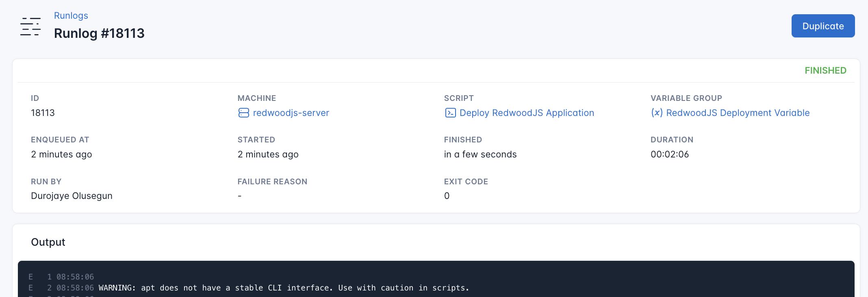
Task: Click the (x) variable icon
Action: point(657,113)
